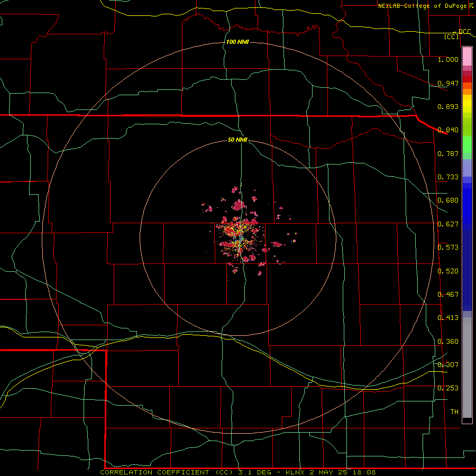476x476 pixels.
Task: Pick the dark red segment of the color bar
Action: click(467, 79)
